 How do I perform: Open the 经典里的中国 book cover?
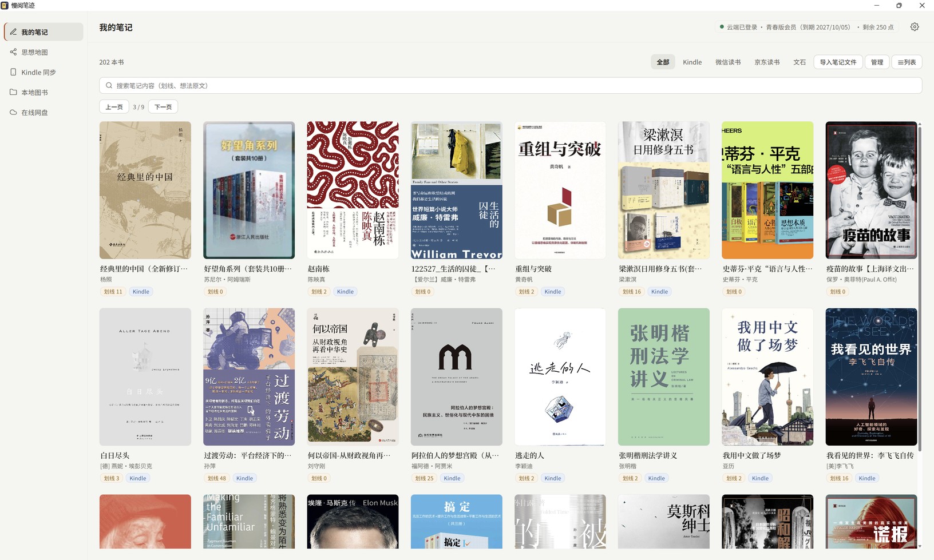tap(145, 190)
